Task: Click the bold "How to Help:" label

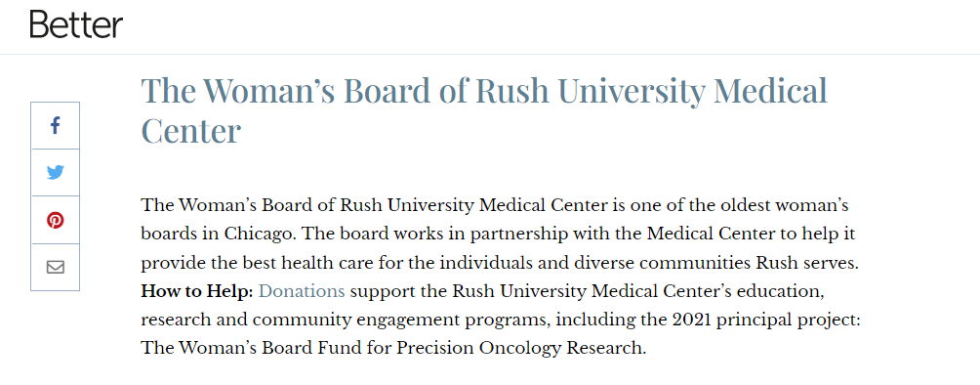Action: point(197,291)
